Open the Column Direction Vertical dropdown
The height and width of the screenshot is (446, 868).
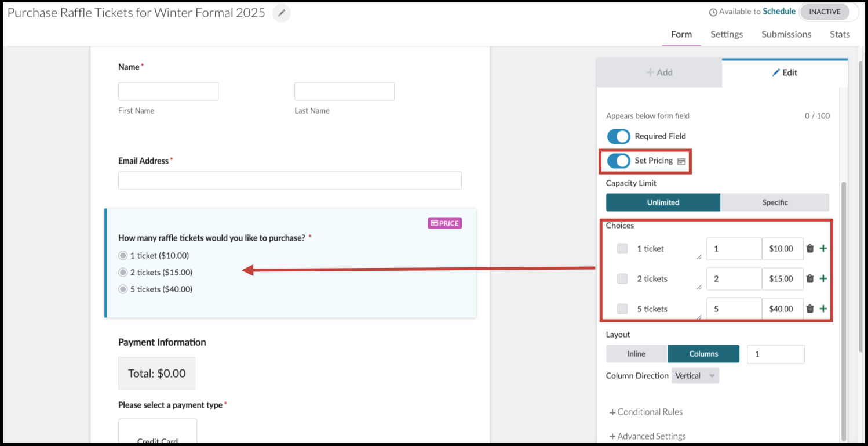(x=695, y=376)
